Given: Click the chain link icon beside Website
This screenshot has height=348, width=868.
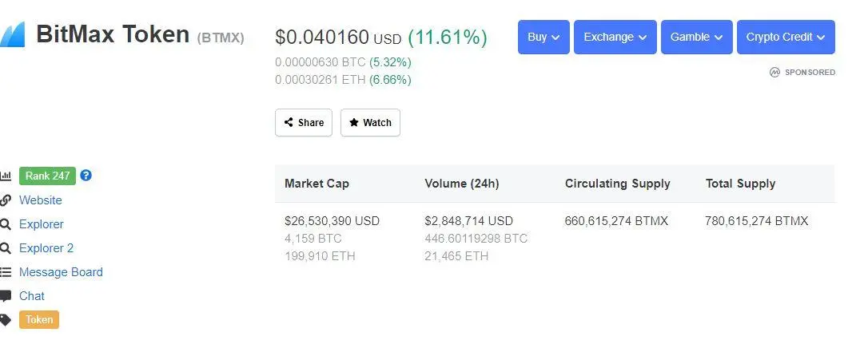Looking at the screenshot, I should pos(6,200).
